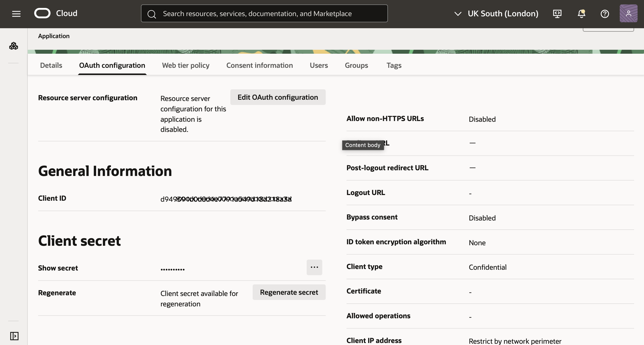Open the Application breadcrumb link
This screenshot has height=345, width=644.
pos(54,36)
